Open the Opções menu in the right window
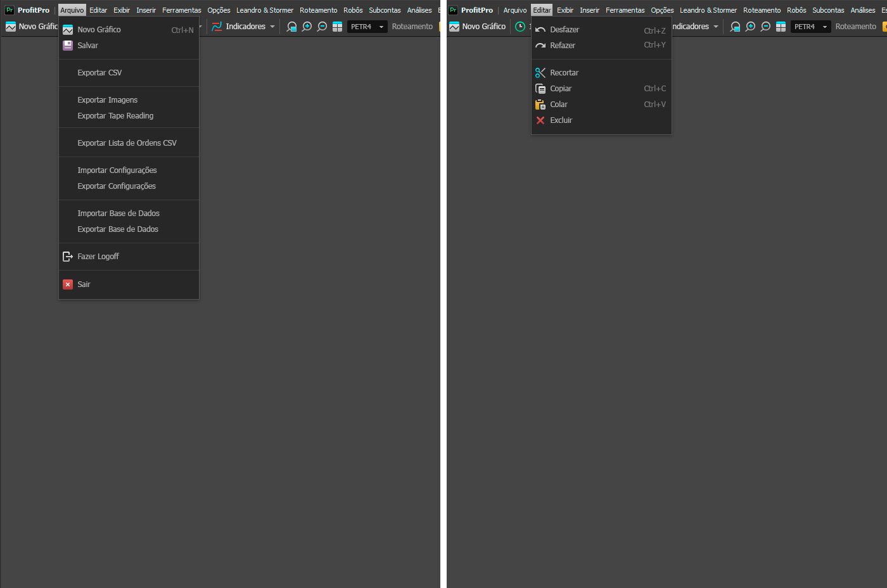The height and width of the screenshot is (588, 887). (x=662, y=10)
